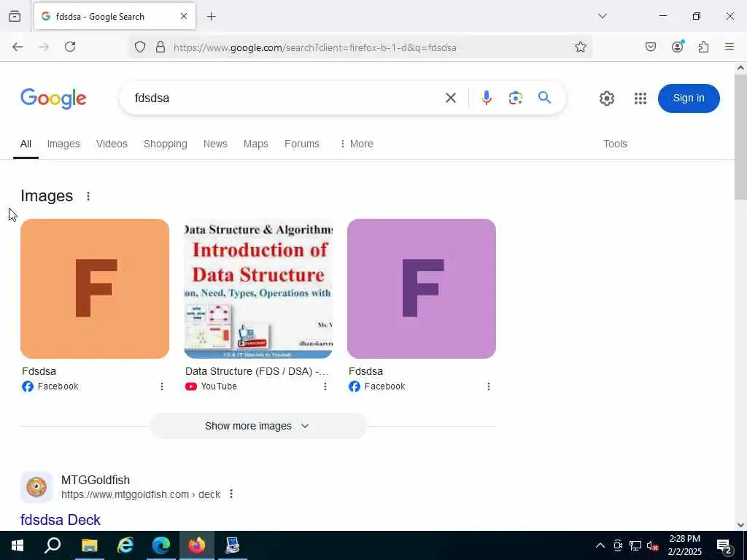Click mtggoldfish.com URL breadcrumb

click(x=141, y=495)
